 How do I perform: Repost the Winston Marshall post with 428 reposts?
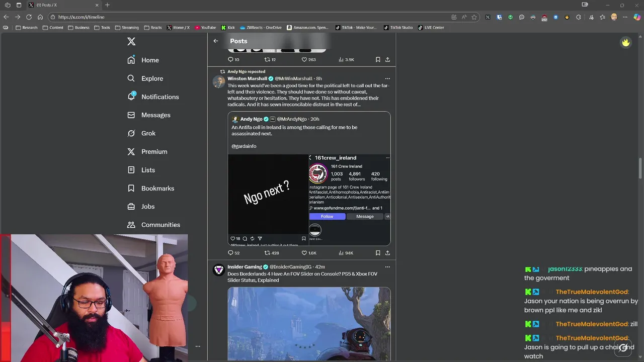tap(272, 253)
